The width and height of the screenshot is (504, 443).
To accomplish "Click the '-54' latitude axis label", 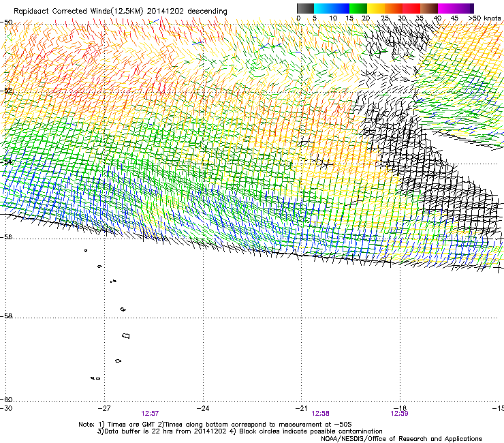I will coord(6,162).
